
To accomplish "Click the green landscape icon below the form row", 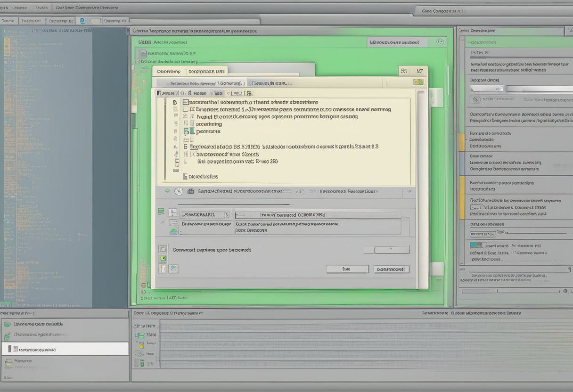I will coord(173,231).
